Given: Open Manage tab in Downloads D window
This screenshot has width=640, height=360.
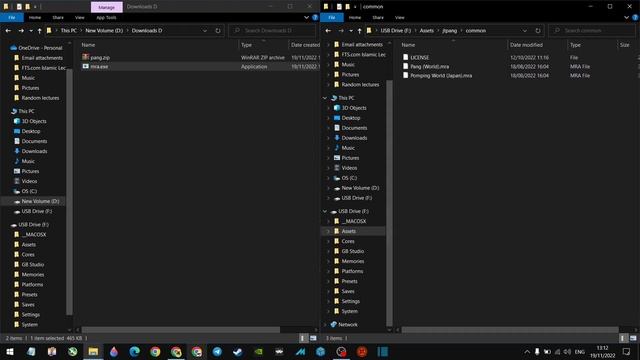Looking at the screenshot, I should 107,7.
